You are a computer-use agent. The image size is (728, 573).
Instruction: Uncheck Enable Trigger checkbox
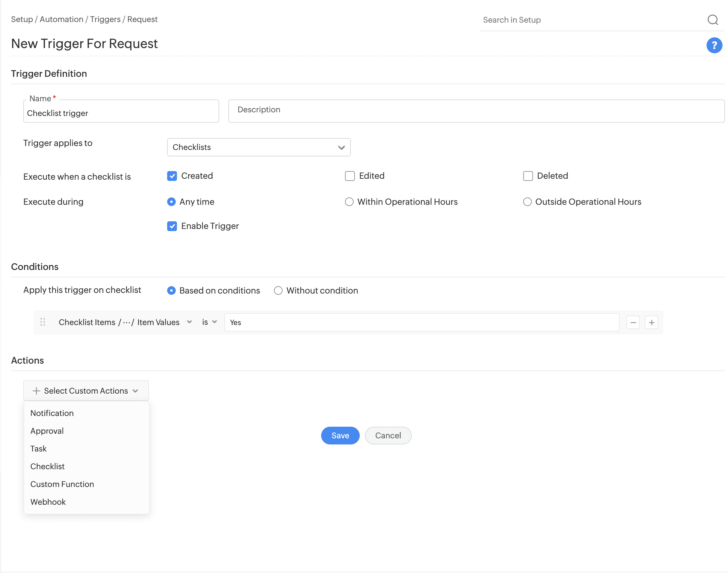[172, 226]
